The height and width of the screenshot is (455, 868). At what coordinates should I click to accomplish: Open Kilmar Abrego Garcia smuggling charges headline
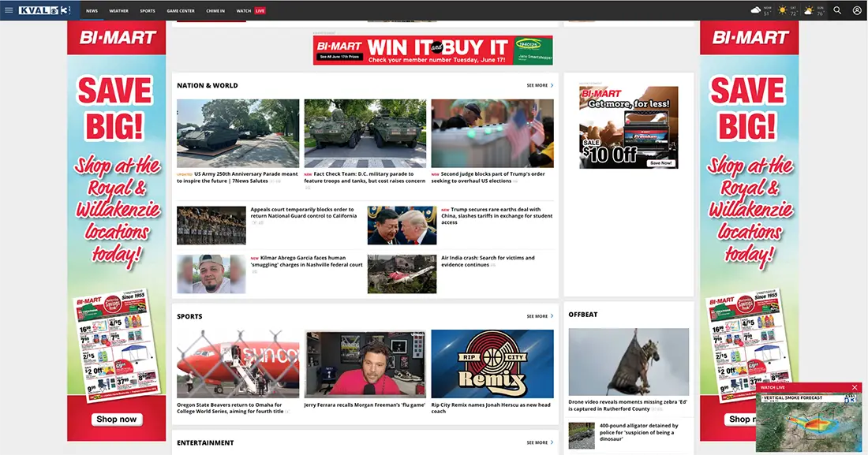307,261
